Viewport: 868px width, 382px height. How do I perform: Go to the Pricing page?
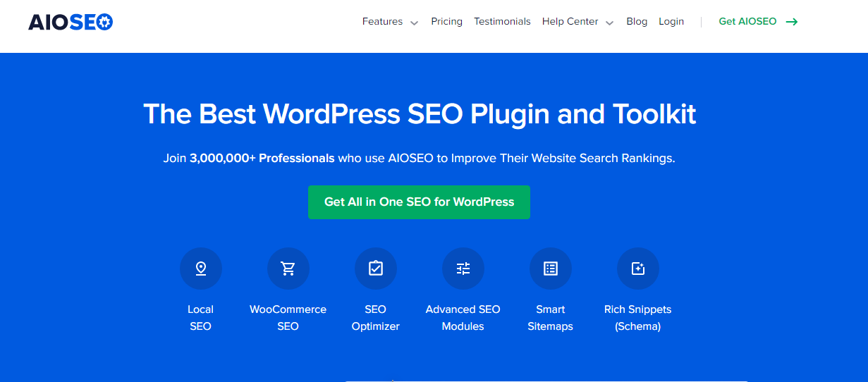(446, 21)
